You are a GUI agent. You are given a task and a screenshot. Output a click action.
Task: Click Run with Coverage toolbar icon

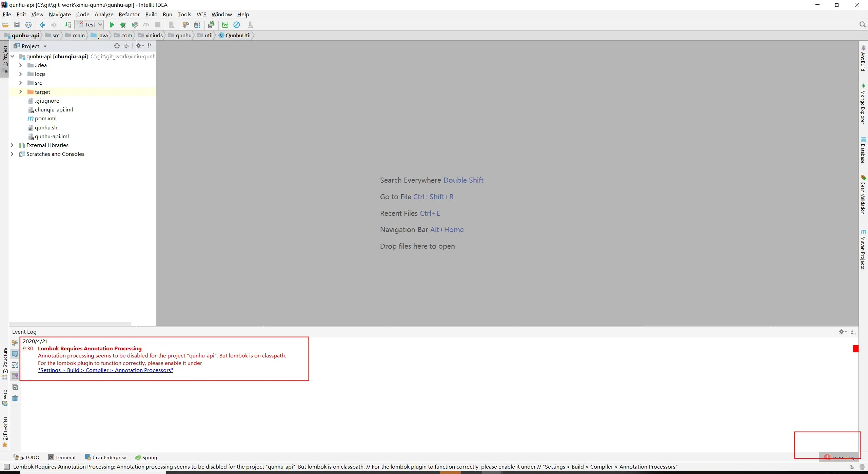click(x=135, y=25)
